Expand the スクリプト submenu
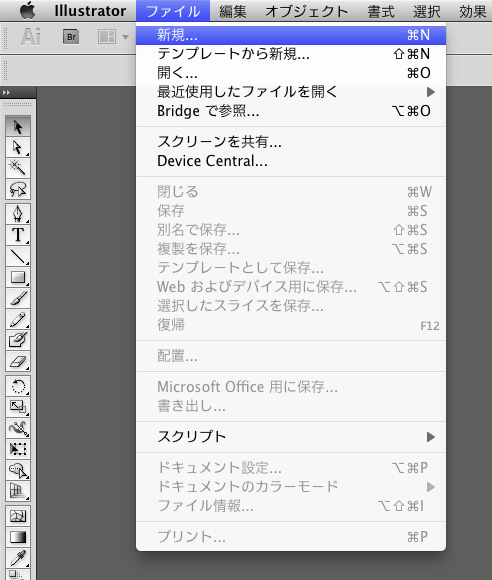This screenshot has height=580, width=492. [291, 437]
